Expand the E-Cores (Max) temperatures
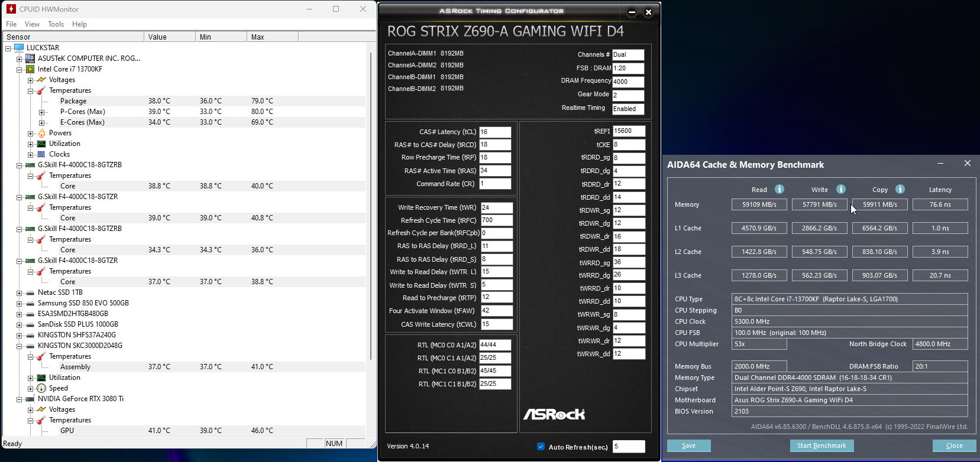The height and width of the screenshot is (462, 980). 41,122
